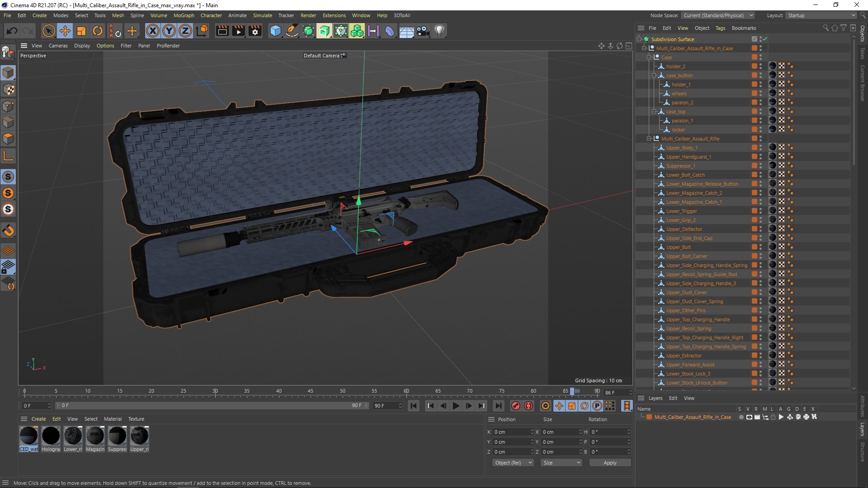Open the Node Space dropdown
868x488 pixels.
(x=718, y=15)
